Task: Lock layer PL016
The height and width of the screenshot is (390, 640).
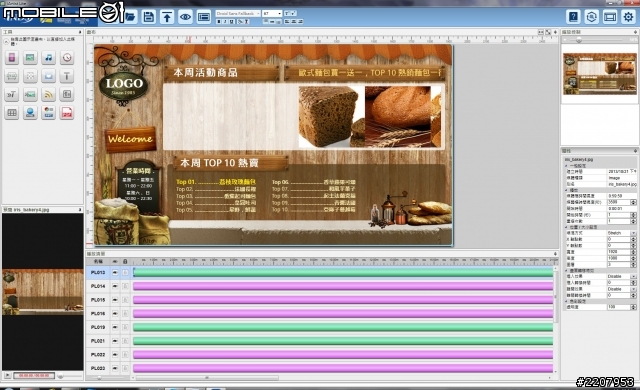Action: click(125, 314)
